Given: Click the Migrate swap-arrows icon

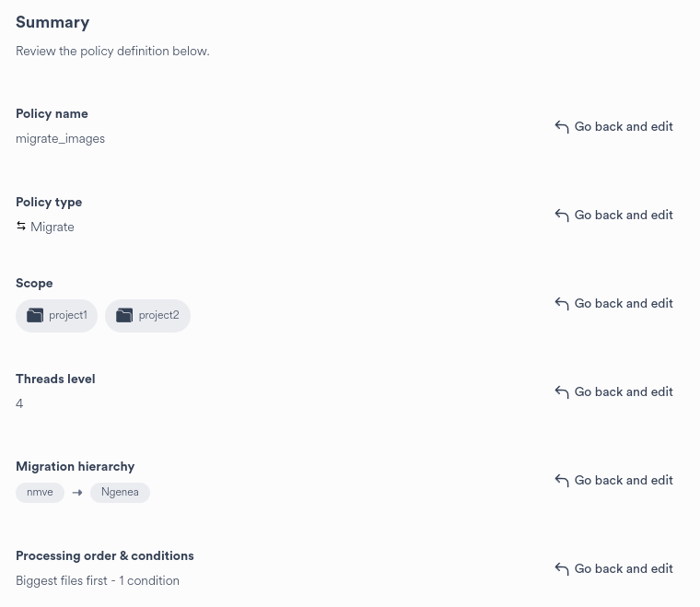Looking at the screenshot, I should pos(21,227).
